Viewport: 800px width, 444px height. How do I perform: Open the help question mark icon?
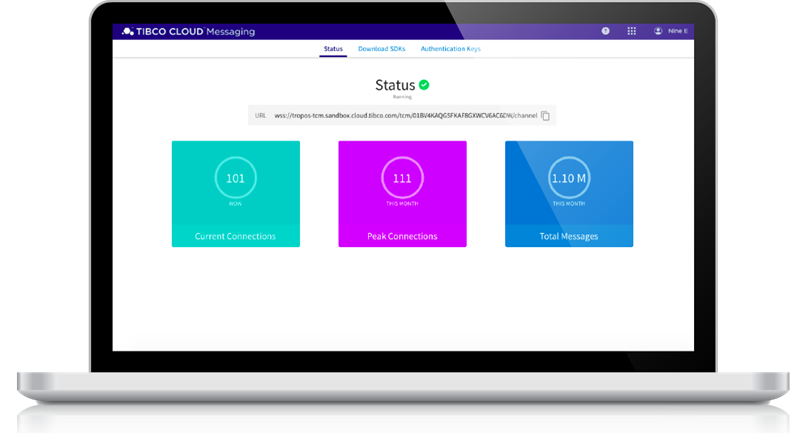pos(605,31)
